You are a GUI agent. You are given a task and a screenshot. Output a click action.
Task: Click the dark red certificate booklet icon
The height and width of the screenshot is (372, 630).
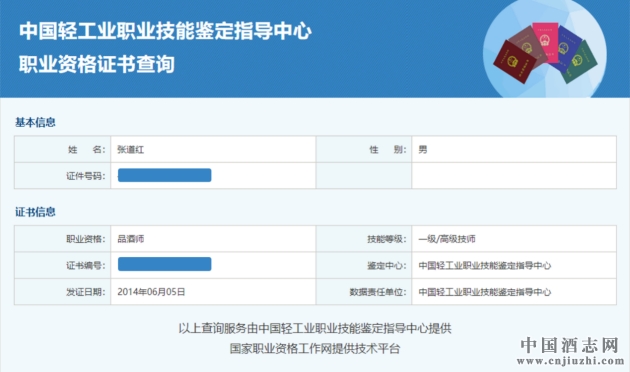[515, 61]
